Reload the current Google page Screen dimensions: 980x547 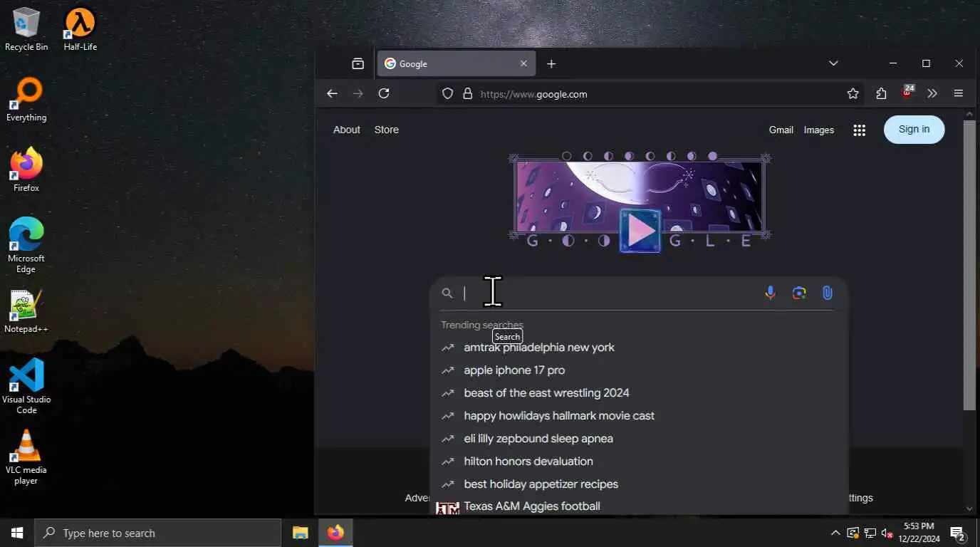pyautogui.click(x=384, y=93)
